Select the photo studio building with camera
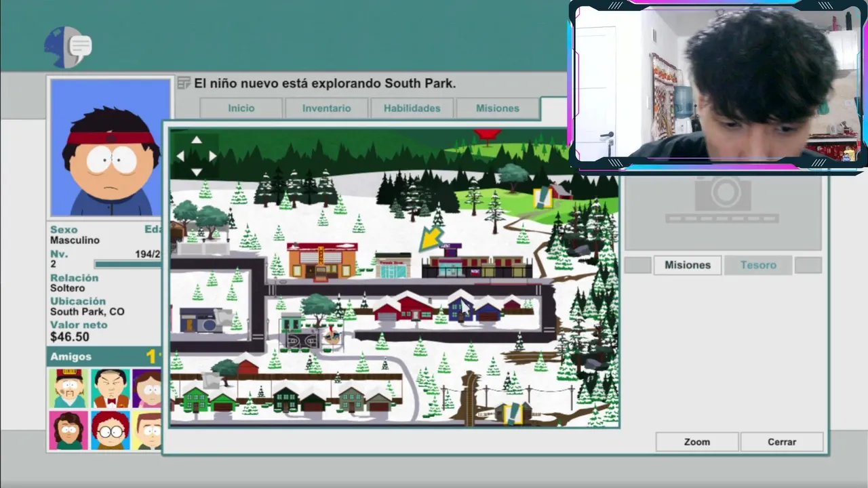The height and width of the screenshot is (488, 868). click(201, 319)
